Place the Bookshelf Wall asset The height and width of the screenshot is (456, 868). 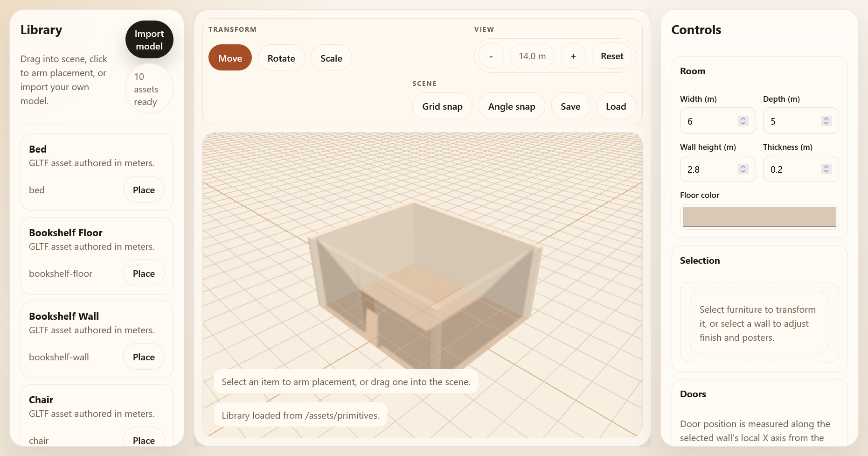pyautogui.click(x=144, y=357)
